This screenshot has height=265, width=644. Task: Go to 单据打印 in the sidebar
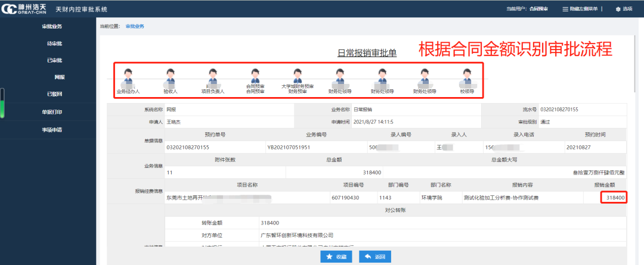51,111
